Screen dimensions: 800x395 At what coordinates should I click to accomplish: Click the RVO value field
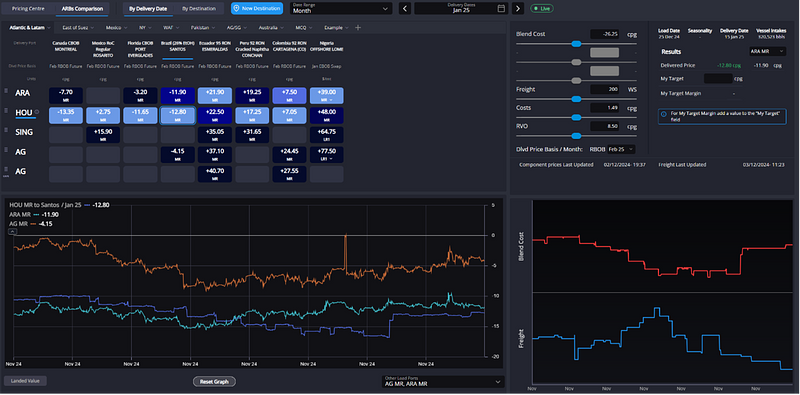[605, 126]
